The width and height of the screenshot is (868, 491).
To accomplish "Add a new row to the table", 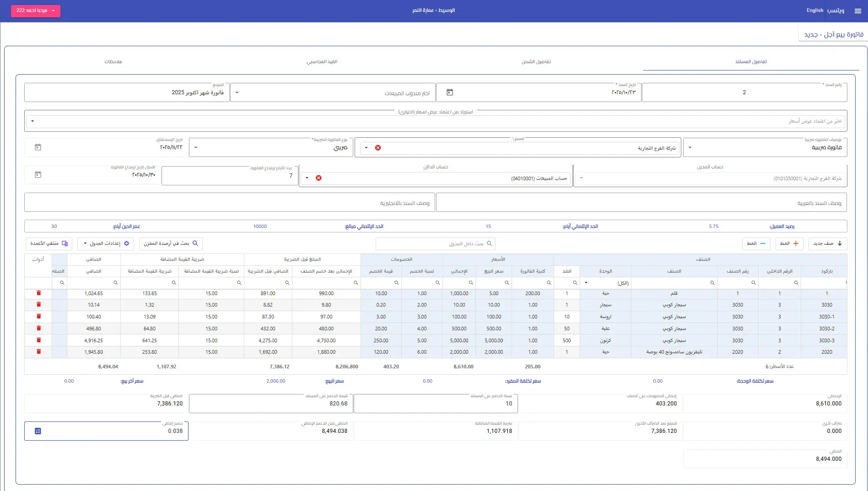I will [x=827, y=243].
